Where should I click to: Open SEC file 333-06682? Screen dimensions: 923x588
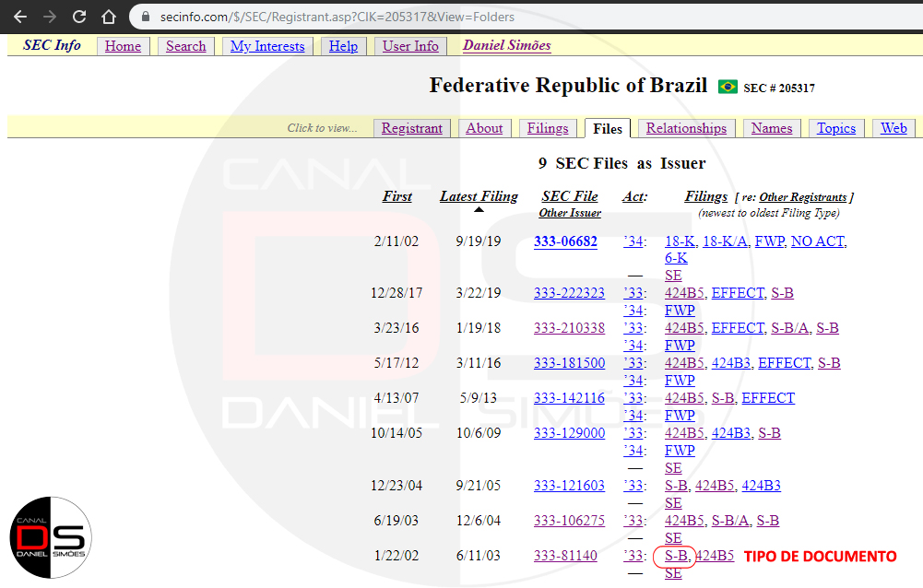pyautogui.click(x=565, y=241)
